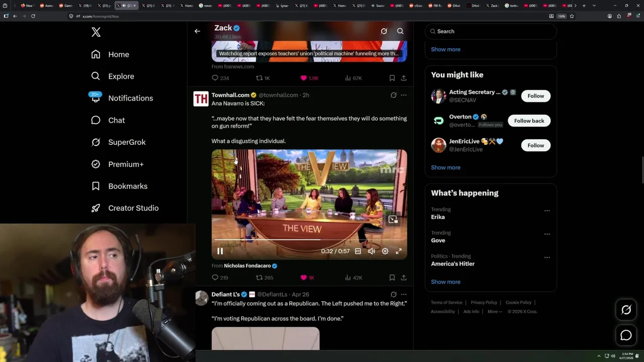The height and width of the screenshot is (362, 644).
Task: Click the Grok icon in Zack's profile header
Action: (384, 31)
